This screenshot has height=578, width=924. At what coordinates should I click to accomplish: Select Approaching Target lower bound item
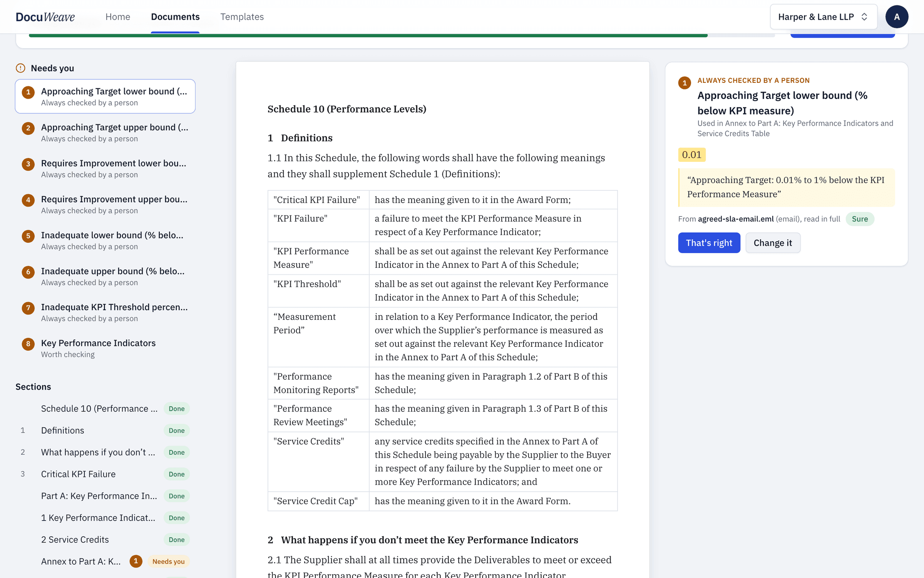click(105, 96)
